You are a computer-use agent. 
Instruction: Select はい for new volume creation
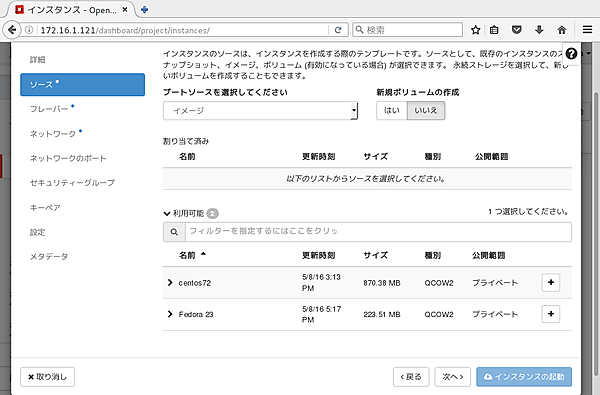tap(391, 111)
